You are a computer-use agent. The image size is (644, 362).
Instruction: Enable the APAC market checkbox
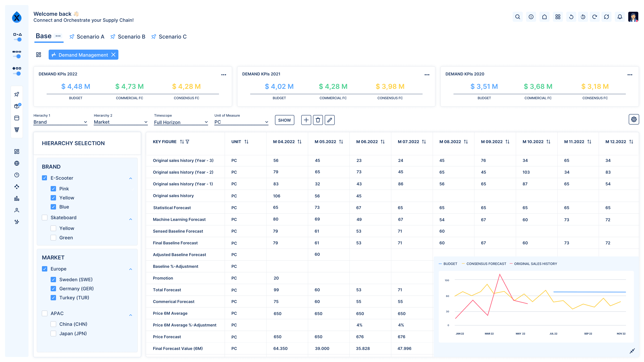coord(44,313)
